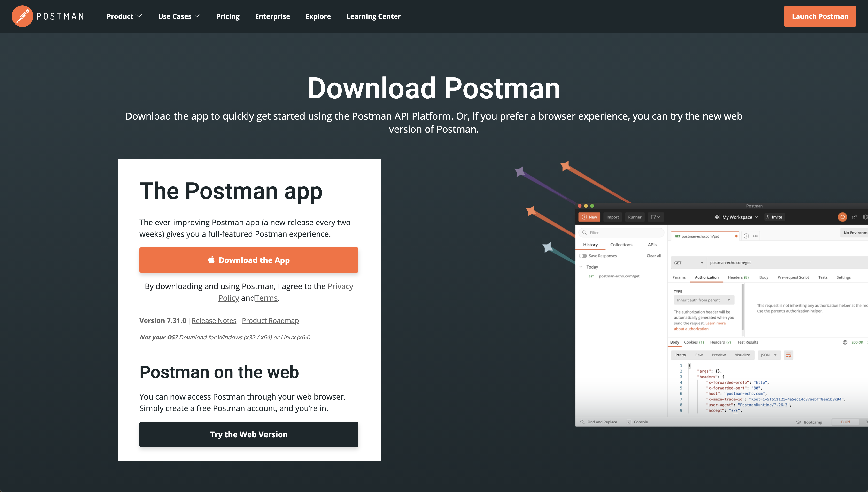This screenshot has height=492, width=868.
Task: Open the Use Cases dropdown
Action: (179, 16)
